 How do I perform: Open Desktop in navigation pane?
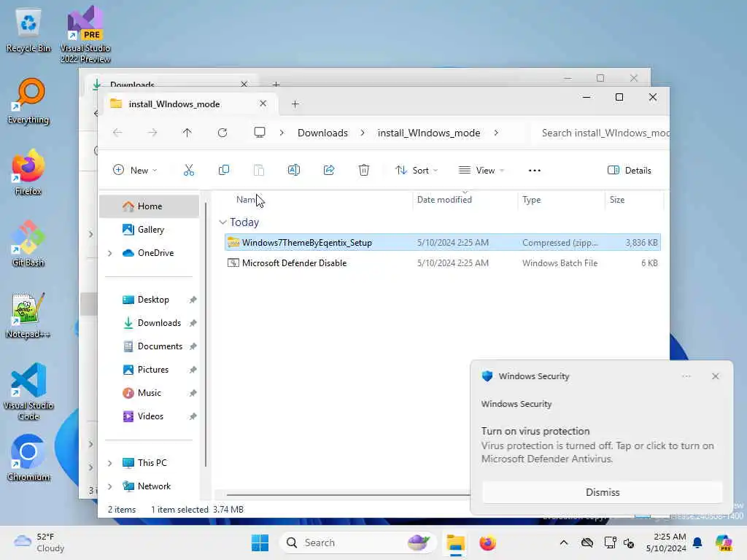click(x=149, y=300)
